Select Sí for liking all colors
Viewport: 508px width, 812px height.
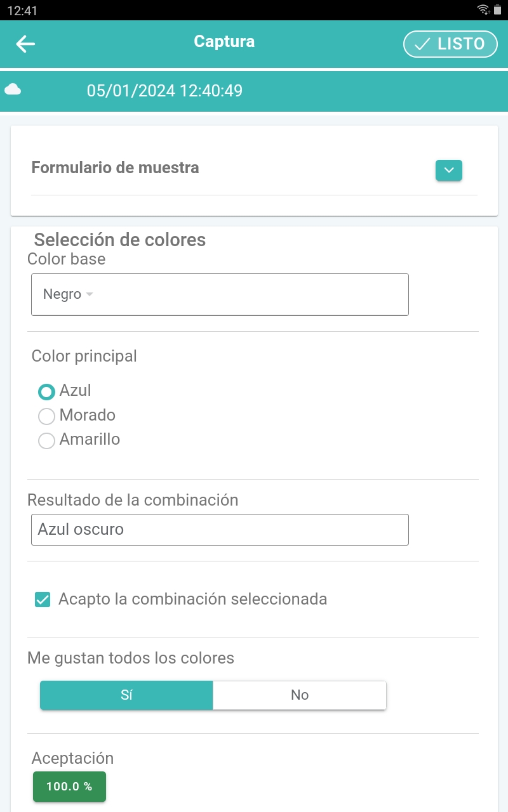pos(126,695)
